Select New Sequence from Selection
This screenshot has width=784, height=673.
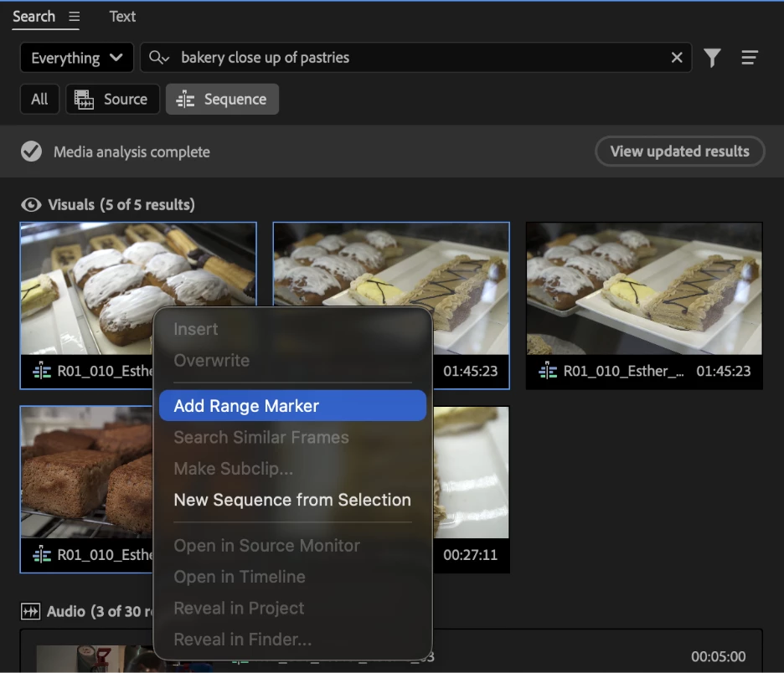click(x=292, y=500)
